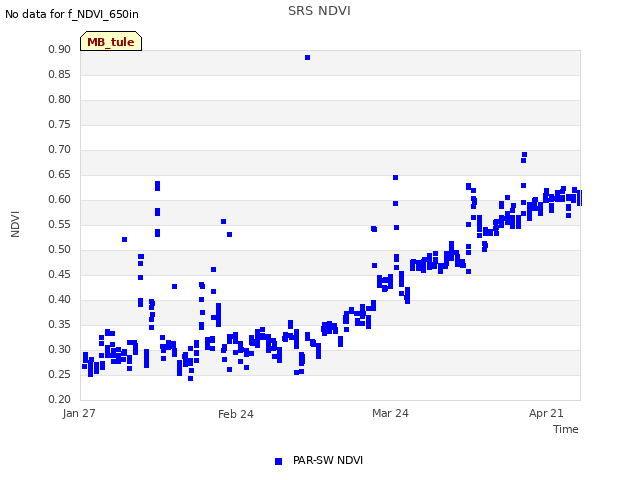This screenshot has width=640, height=480.
Task: Click the 0.30 y-axis tick label
Action: pyautogui.click(x=60, y=349)
